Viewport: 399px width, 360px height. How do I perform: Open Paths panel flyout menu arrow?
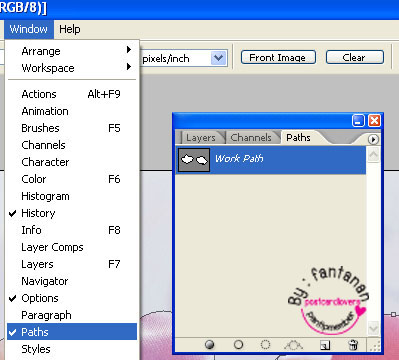pyautogui.click(x=373, y=139)
